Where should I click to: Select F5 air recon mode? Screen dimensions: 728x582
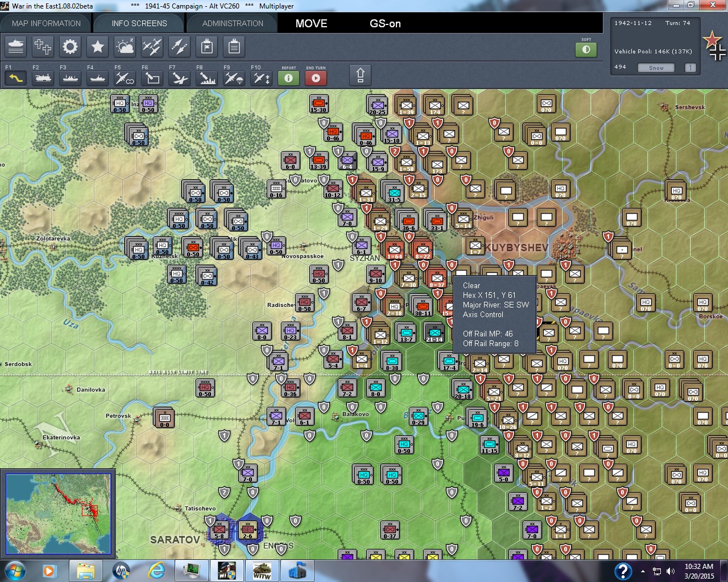125,78
